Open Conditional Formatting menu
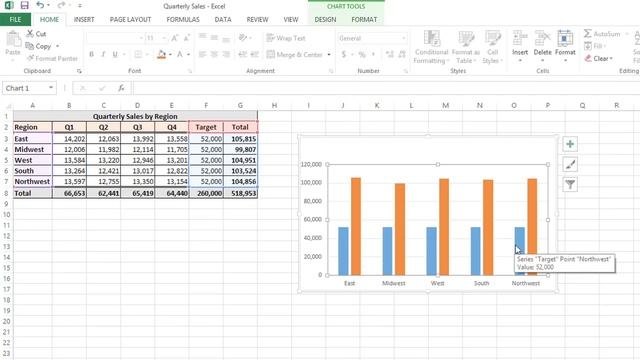The image size is (640, 360). (x=431, y=47)
